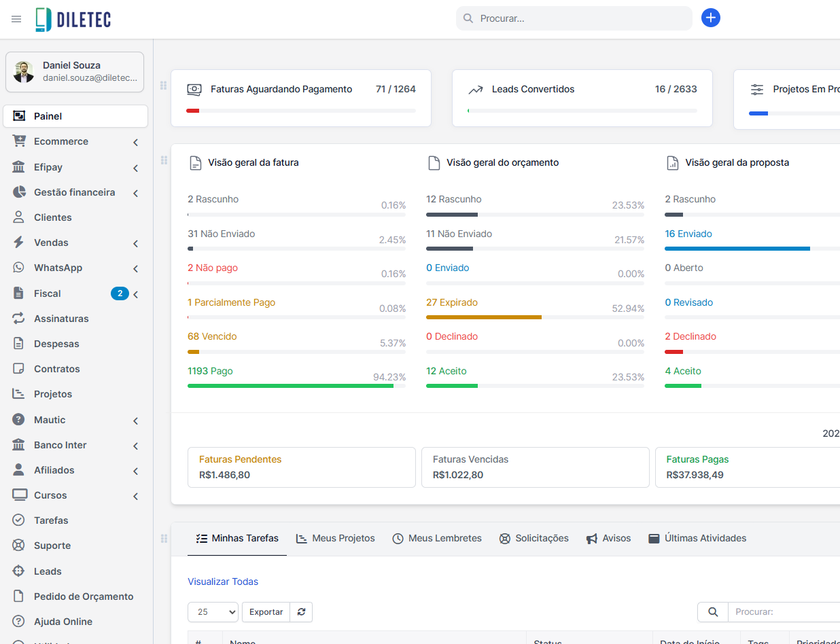Click the top Procurar search field
Viewport: 840px width, 644px height.
[574, 18]
